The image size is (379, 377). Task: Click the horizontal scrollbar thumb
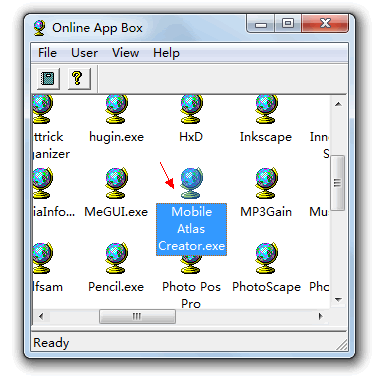[137, 316]
